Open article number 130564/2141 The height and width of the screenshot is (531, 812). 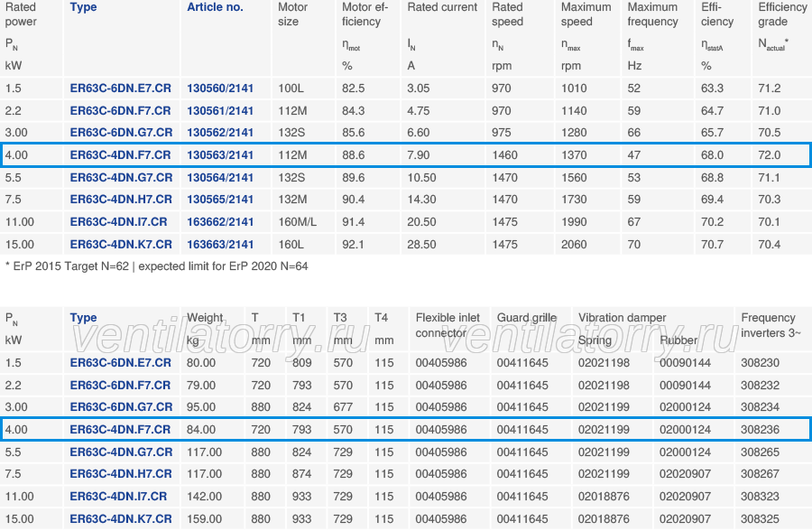click(x=220, y=177)
